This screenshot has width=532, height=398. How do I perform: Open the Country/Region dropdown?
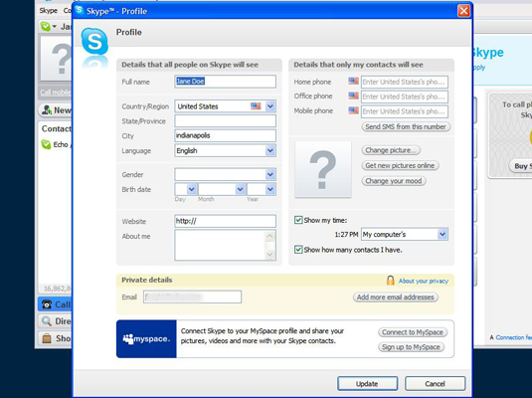270,106
